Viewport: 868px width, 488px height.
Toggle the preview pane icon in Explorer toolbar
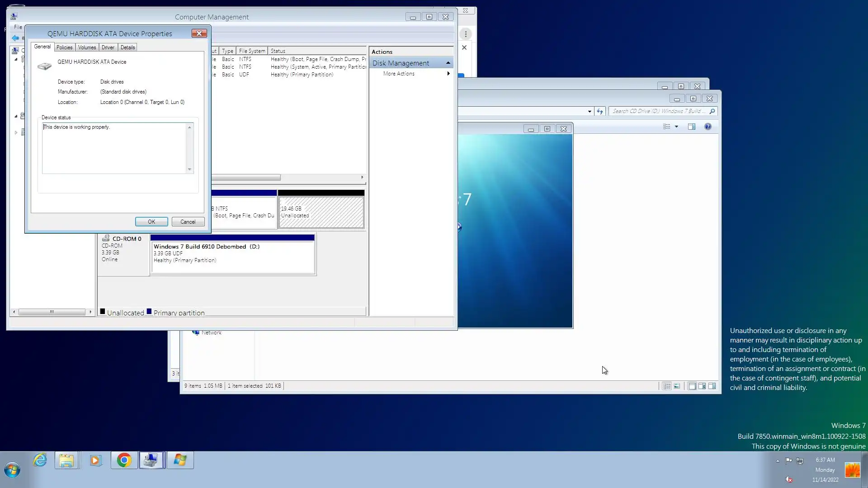[x=692, y=127]
